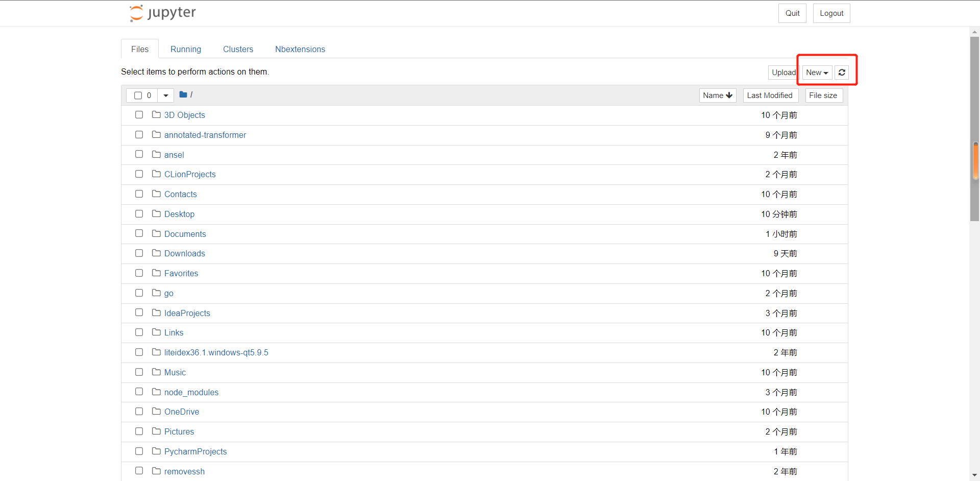Click the folder icon beside annotated-transformer
This screenshot has width=980, height=481.
tap(156, 135)
